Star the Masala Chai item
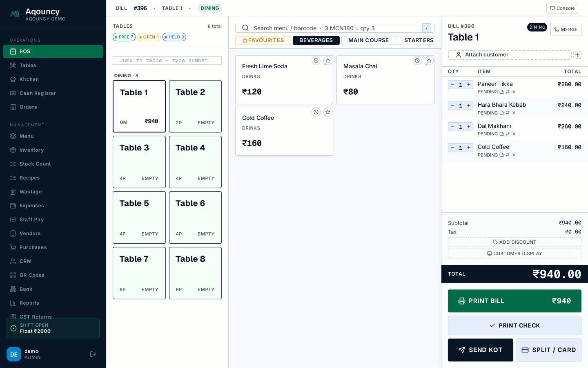The image size is (588, 368). tap(429, 61)
